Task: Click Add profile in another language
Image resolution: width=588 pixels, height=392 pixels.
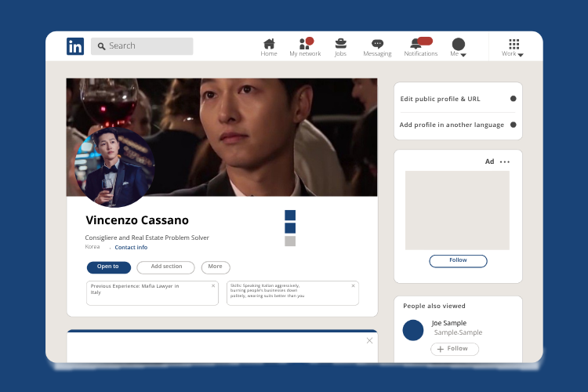Action: 452,125
